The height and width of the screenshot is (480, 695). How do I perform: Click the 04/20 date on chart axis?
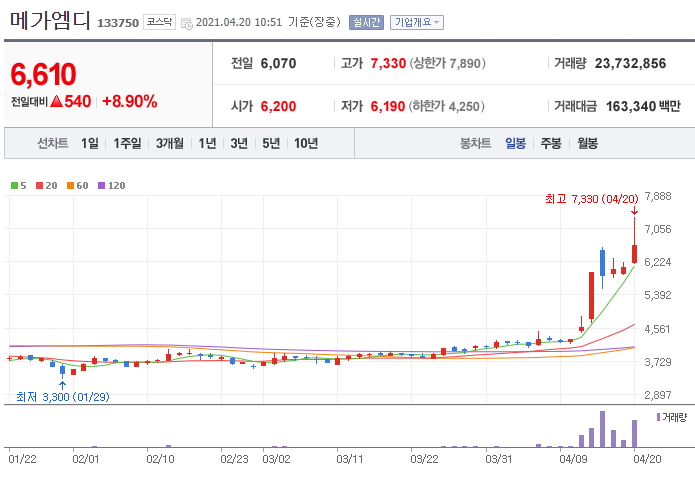(647, 459)
